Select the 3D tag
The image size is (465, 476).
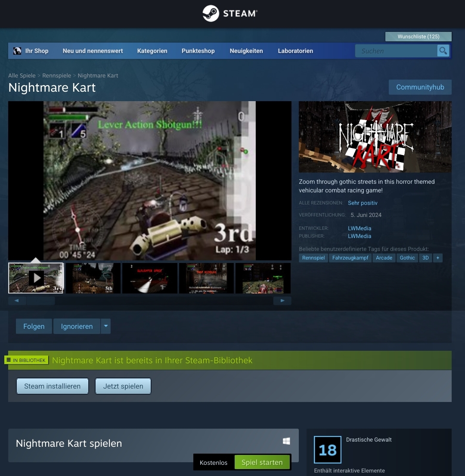click(425, 258)
